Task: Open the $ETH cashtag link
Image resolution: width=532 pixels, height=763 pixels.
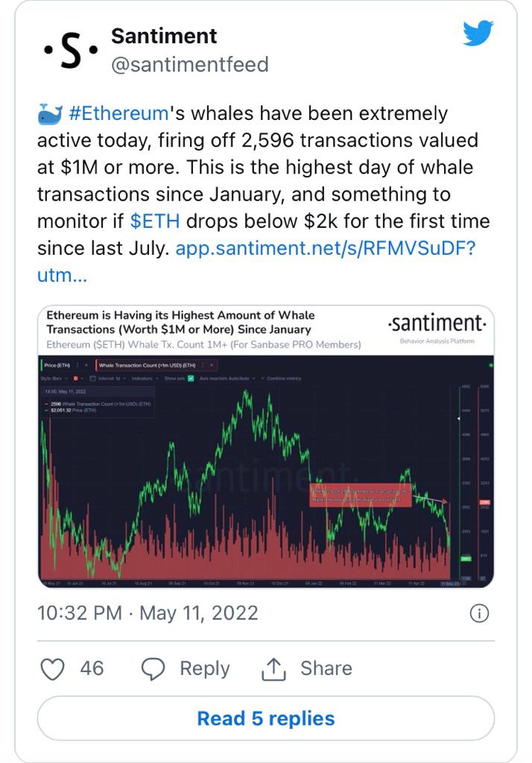Action: tap(156, 222)
